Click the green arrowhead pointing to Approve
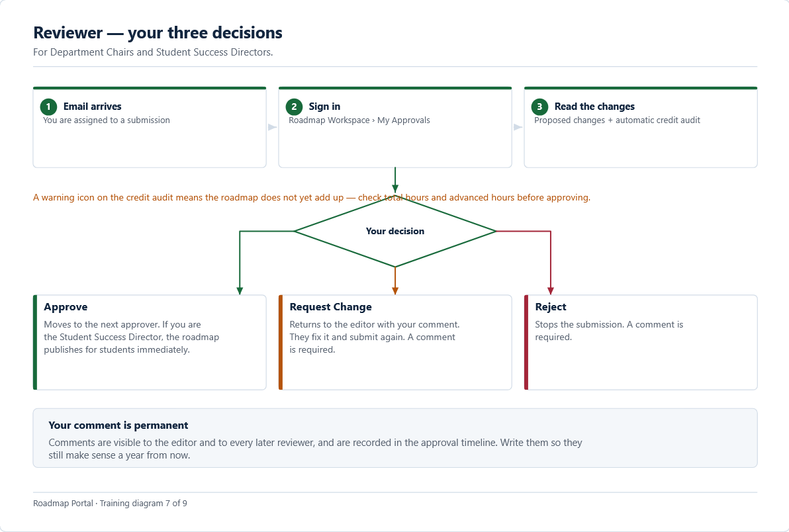Viewport: 789px width, 532px height. click(x=240, y=290)
